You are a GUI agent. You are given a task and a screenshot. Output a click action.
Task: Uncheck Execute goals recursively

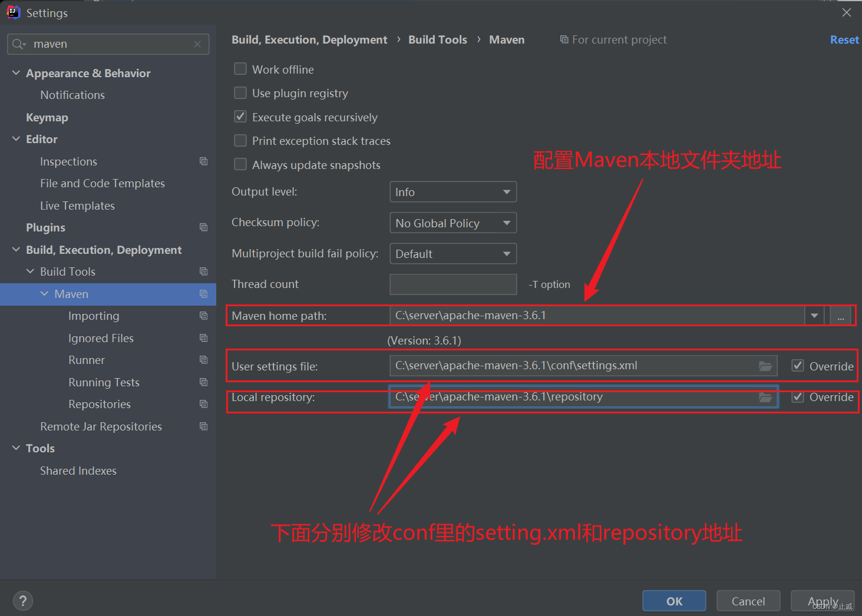[240, 117]
